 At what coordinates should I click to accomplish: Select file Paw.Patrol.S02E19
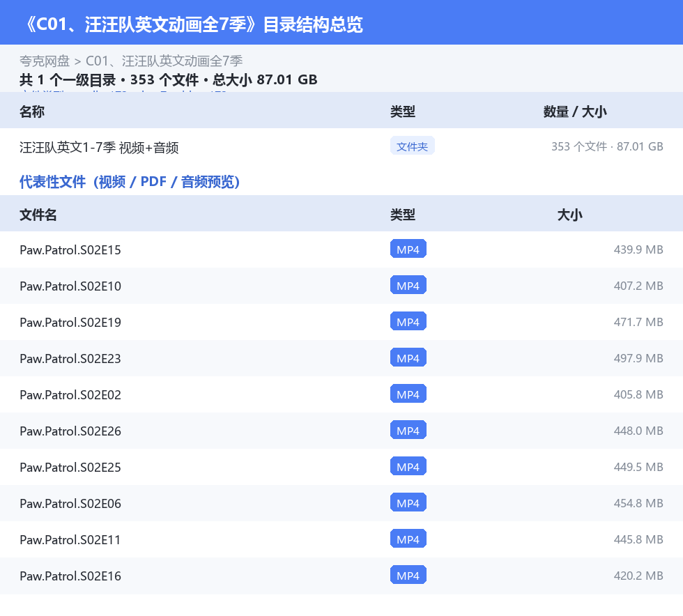click(x=70, y=322)
